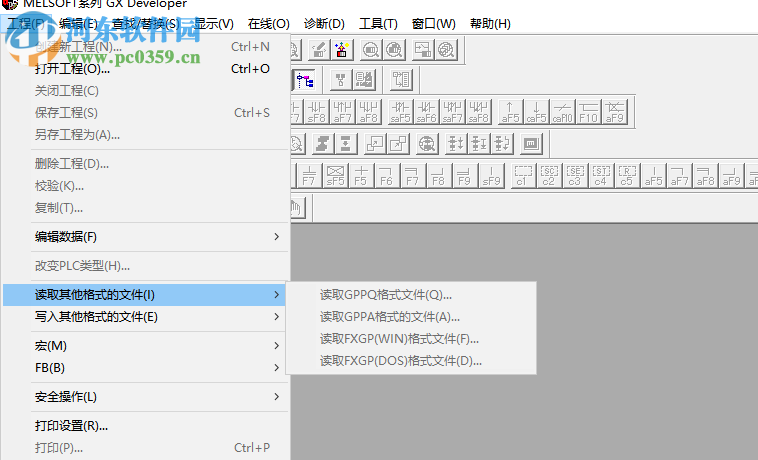Screen dimensions: 758x460
Task: Click the list transfer icon in second toolbar row
Action: (401, 80)
